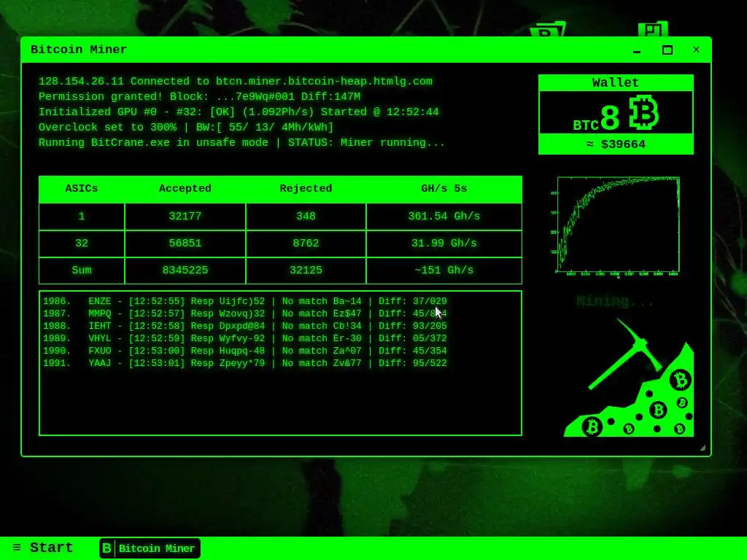Maximize the Bitcoin Miner window
747x560 pixels.
pyautogui.click(x=667, y=50)
